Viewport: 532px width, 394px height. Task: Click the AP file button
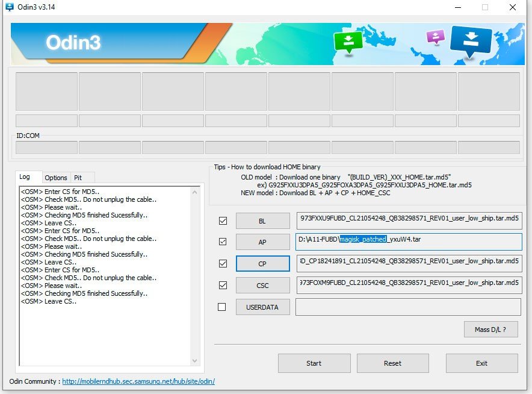(262, 242)
